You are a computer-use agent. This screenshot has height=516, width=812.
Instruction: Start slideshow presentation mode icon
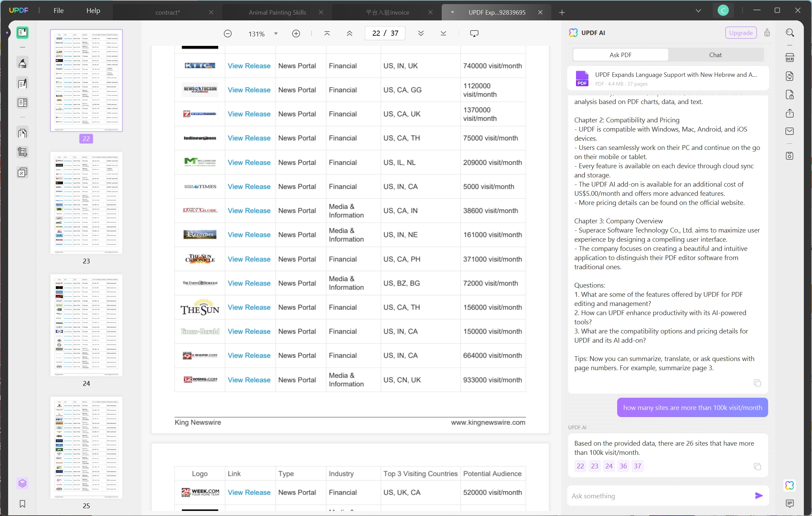pos(474,33)
